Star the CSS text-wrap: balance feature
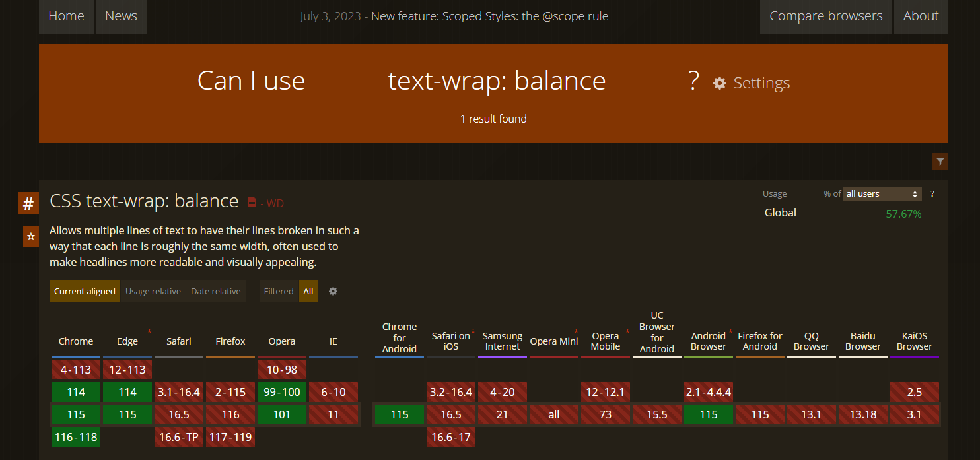This screenshot has width=980, height=460. pyautogui.click(x=30, y=236)
